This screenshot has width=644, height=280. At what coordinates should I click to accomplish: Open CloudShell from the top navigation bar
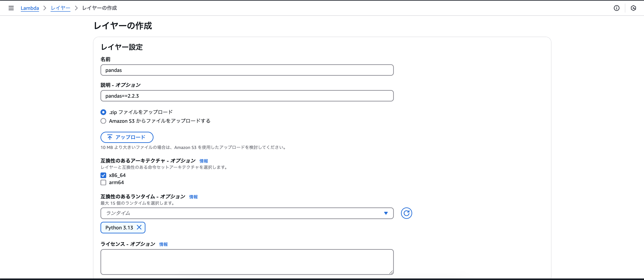(633, 8)
